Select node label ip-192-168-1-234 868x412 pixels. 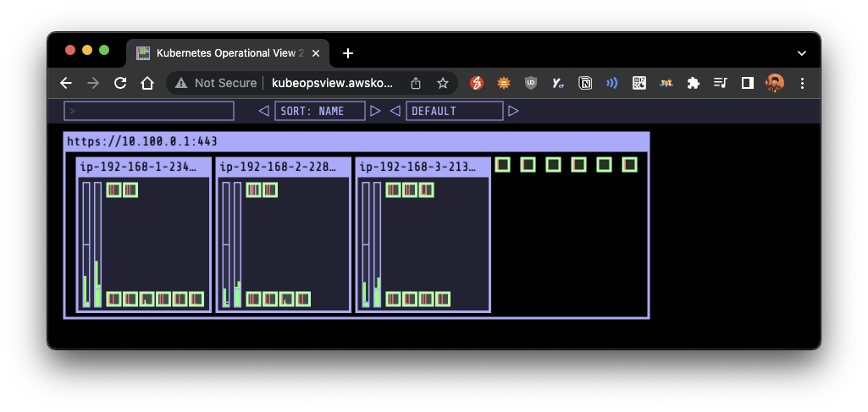[x=138, y=167]
